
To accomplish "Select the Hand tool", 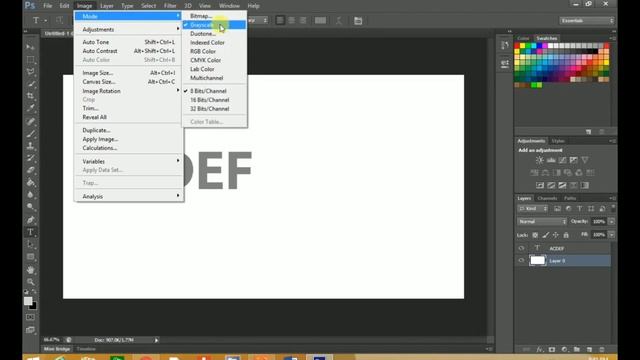I will point(30,270).
